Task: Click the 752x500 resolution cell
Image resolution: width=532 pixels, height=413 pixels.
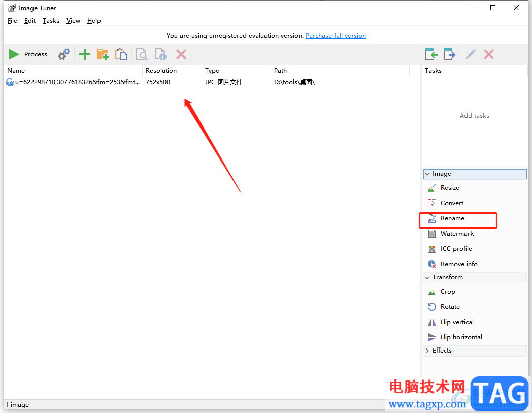Action: 158,82
